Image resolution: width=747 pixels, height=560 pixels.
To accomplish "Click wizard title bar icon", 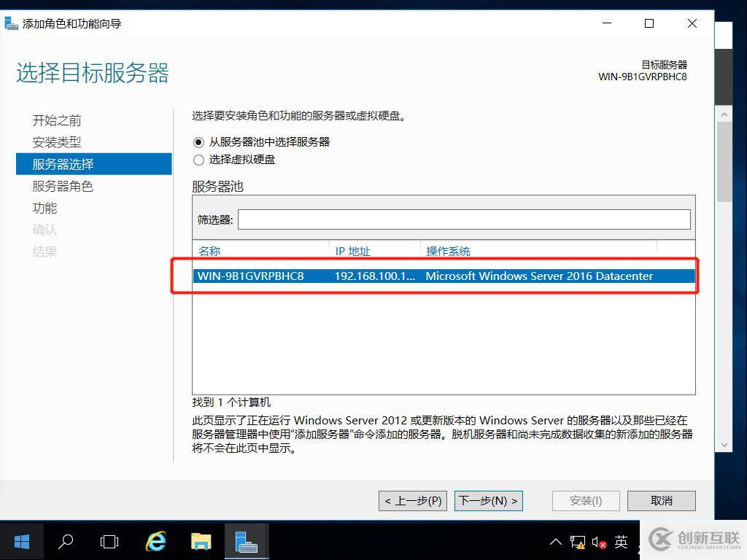I will click(12, 23).
